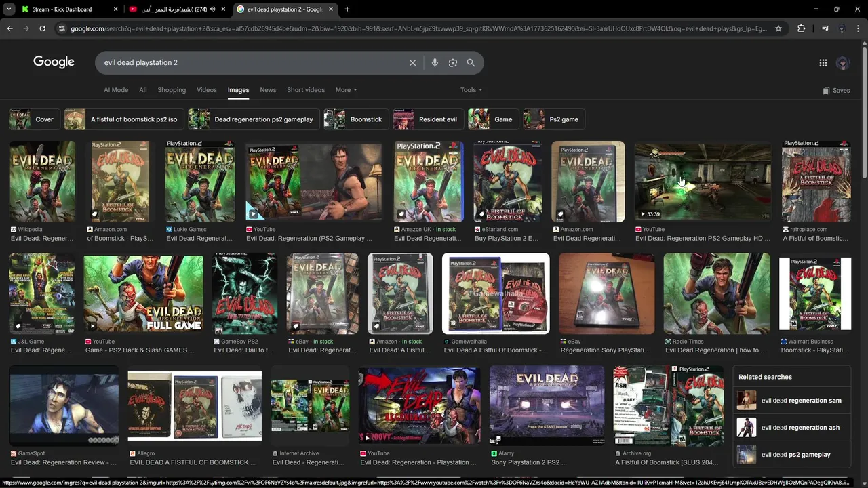Open the GameSpy PS2 Hail to the King image
The image size is (868, 488).
click(244, 294)
